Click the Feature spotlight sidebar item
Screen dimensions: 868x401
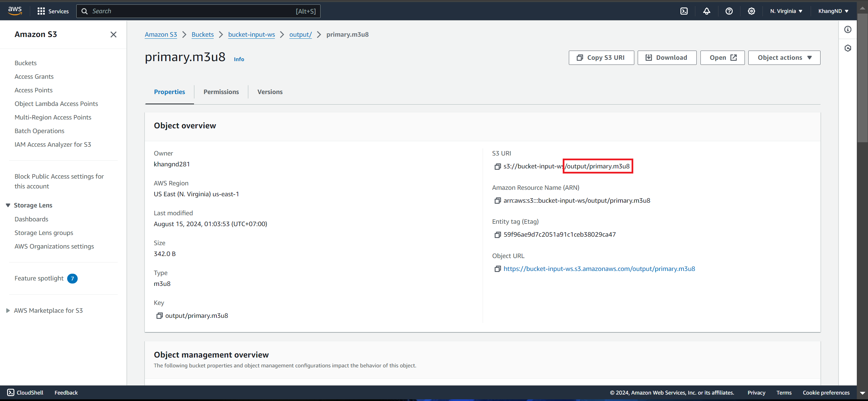point(39,278)
